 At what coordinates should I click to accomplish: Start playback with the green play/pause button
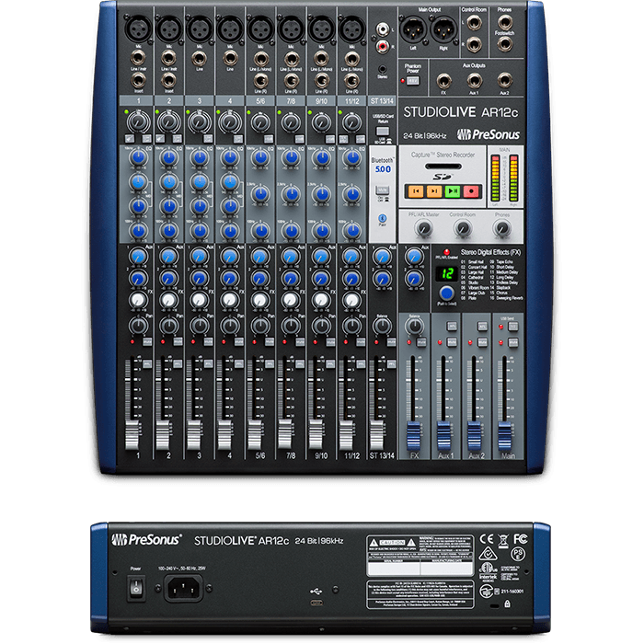point(453,191)
